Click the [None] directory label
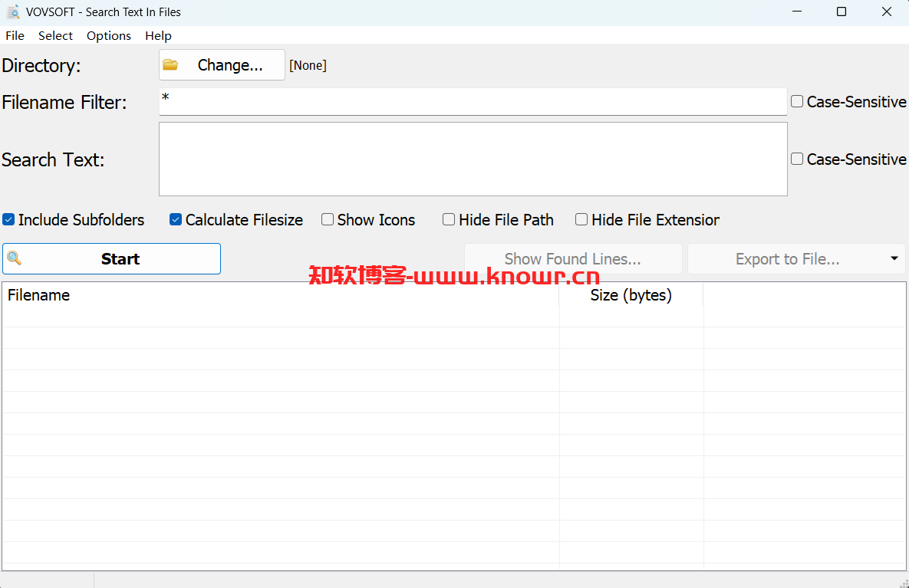 click(x=308, y=65)
